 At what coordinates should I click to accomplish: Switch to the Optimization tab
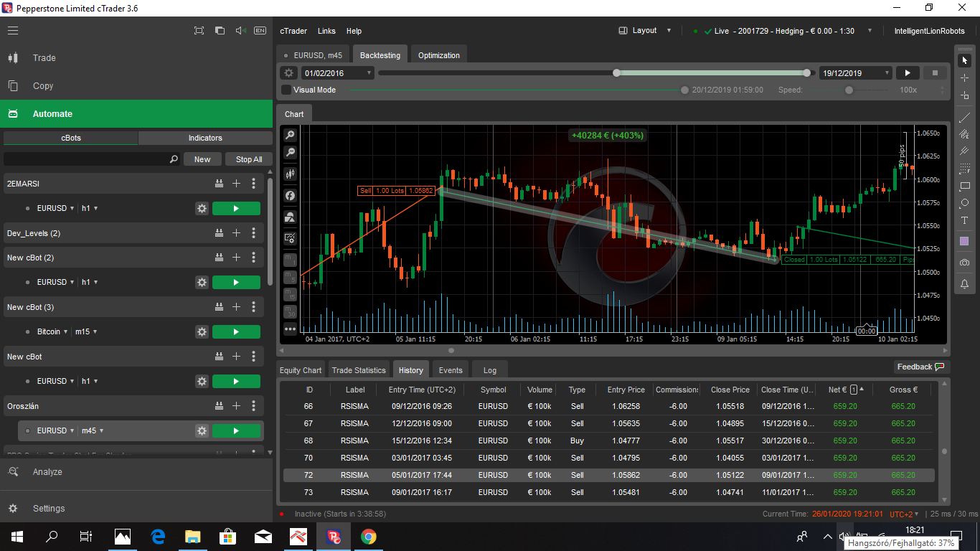(x=438, y=55)
